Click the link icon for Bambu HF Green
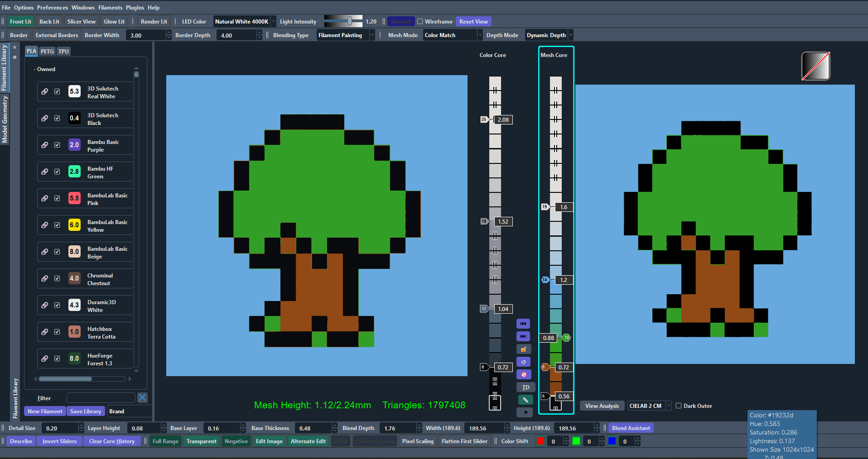 45,172
